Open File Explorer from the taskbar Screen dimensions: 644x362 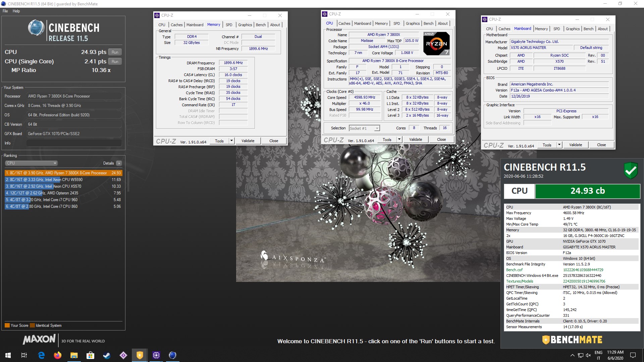coord(74,355)
